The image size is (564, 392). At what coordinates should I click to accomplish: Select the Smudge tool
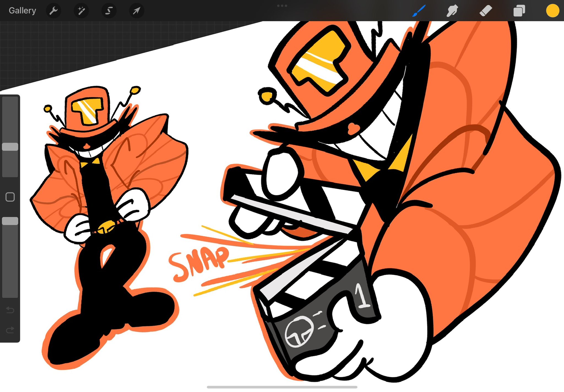click(452, 11)
